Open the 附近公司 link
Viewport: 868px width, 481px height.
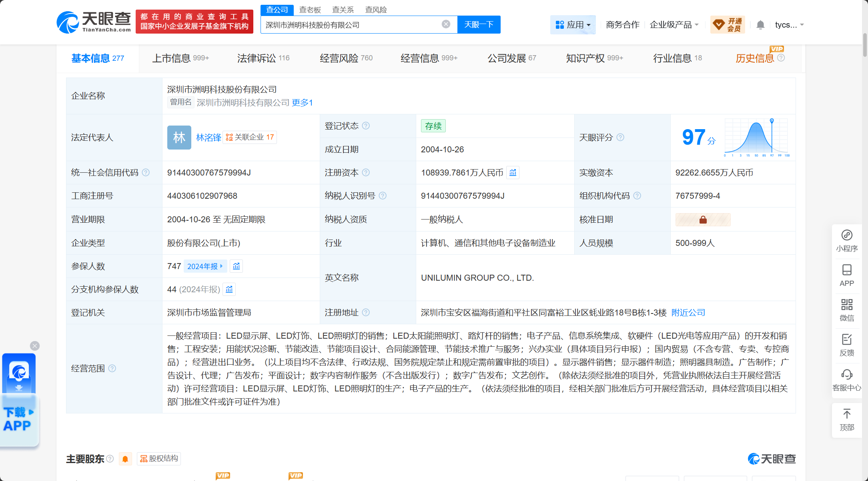[688, 313]
